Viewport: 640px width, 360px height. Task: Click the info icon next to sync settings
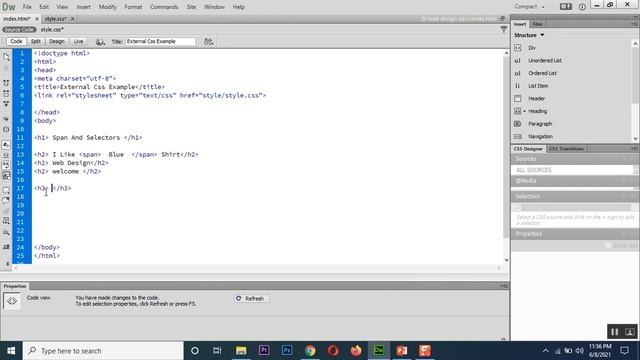(582, 7)
